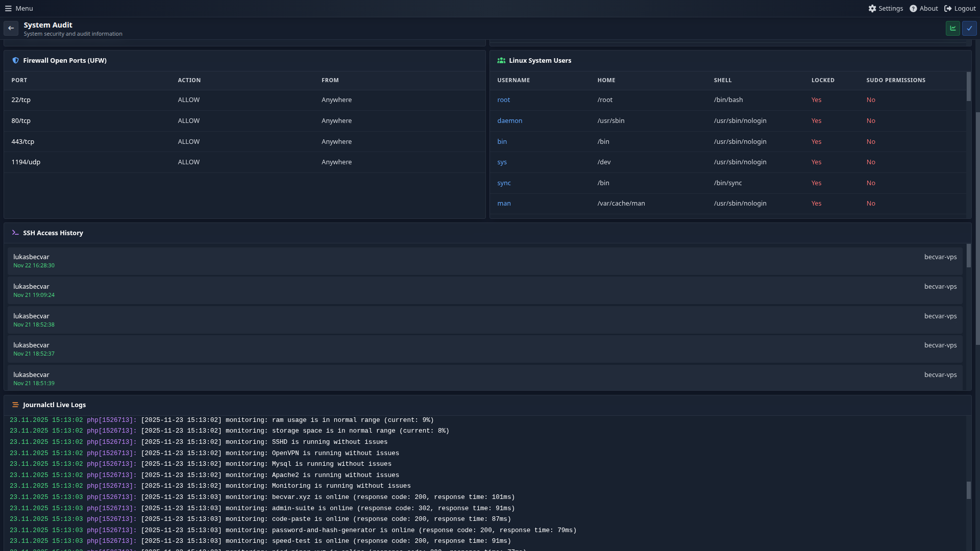Screen dimensions: 980x551
Task: Click the gear icon beside Settings
Action: click(872, 8)
